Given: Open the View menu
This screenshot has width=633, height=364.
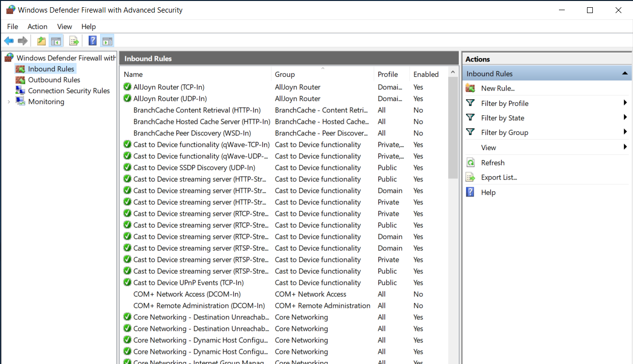Looking at the screenshot, I should click(x=64, y=27).
